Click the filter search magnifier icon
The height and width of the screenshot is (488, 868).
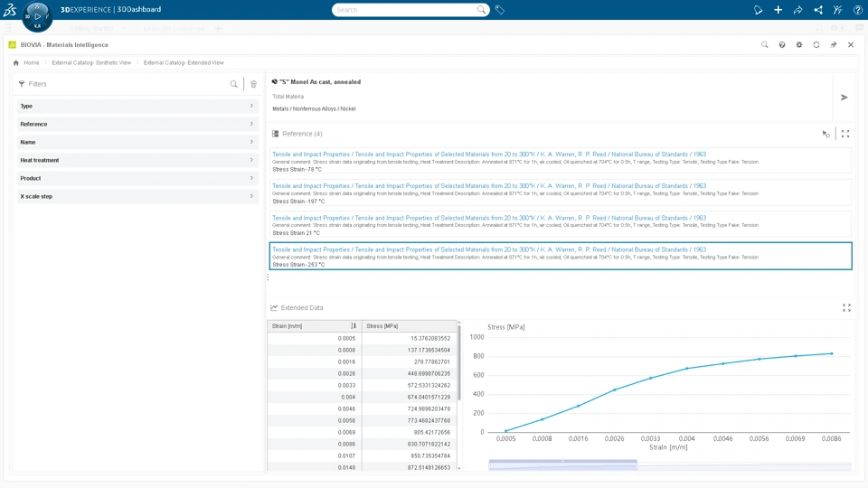point(233,84)
